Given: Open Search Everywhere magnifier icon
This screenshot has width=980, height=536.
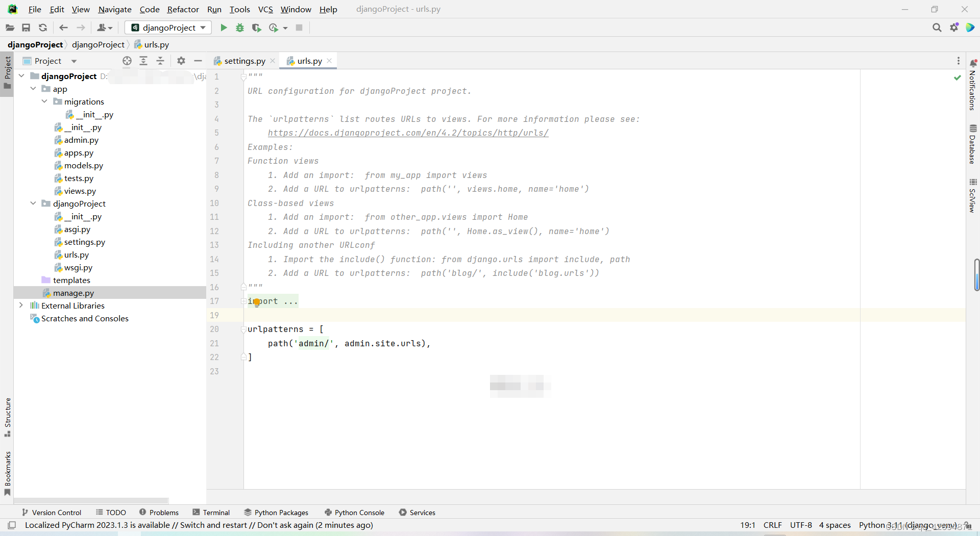Looking at the screenshot, I should 937,28.
